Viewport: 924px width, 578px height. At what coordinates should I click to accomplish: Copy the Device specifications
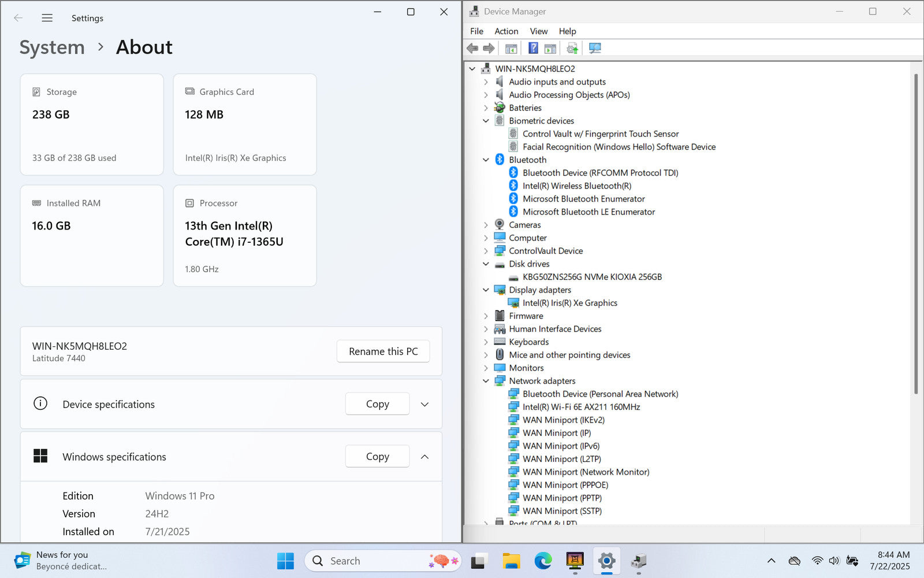377,404
